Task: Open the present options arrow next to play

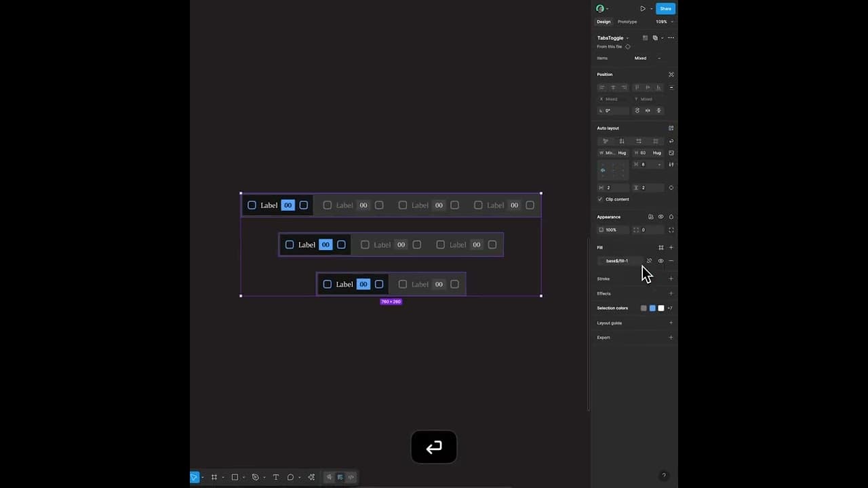Action: (x=652, y=9)
